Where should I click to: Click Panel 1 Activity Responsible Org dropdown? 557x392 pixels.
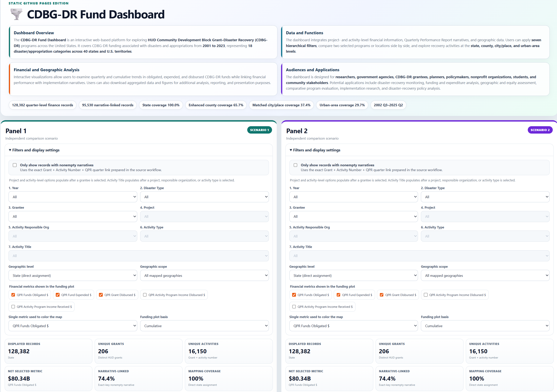click(73, 236)
